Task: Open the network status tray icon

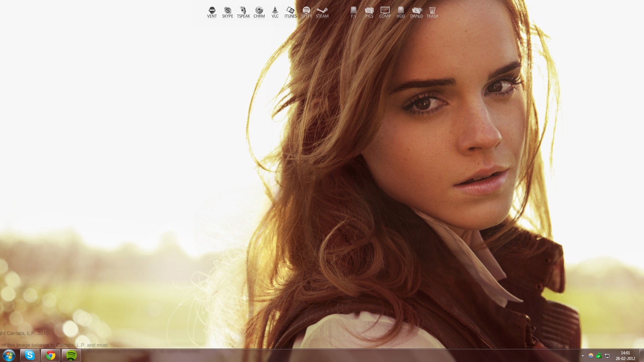Action: coord(607,356)
